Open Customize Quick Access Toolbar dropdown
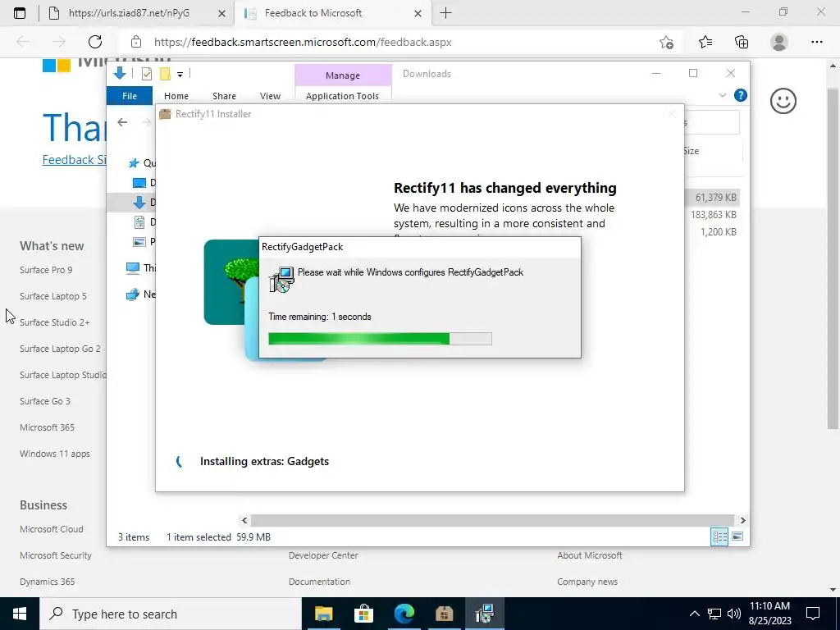Image resolution: width=840 pixels, height=630 pixels. coord(180,75)
